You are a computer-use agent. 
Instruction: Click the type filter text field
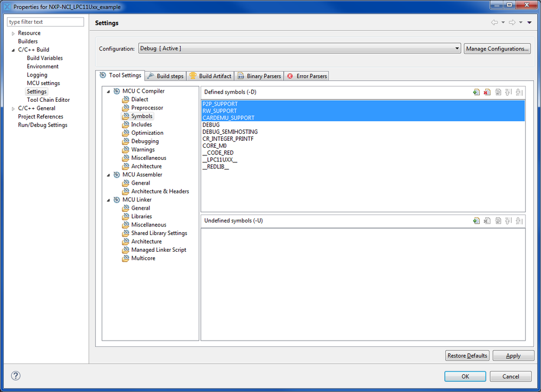click(45, 22)
